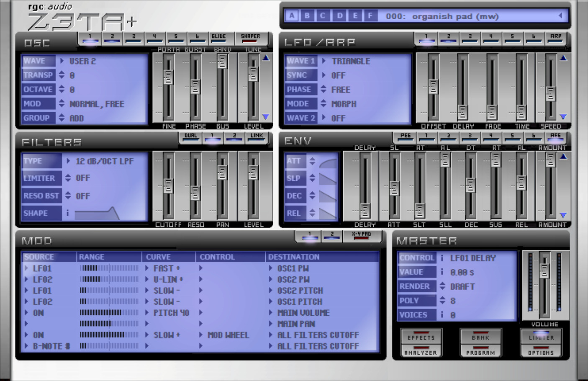Open LFO SYNC selection arrow

tap(324, 75)
